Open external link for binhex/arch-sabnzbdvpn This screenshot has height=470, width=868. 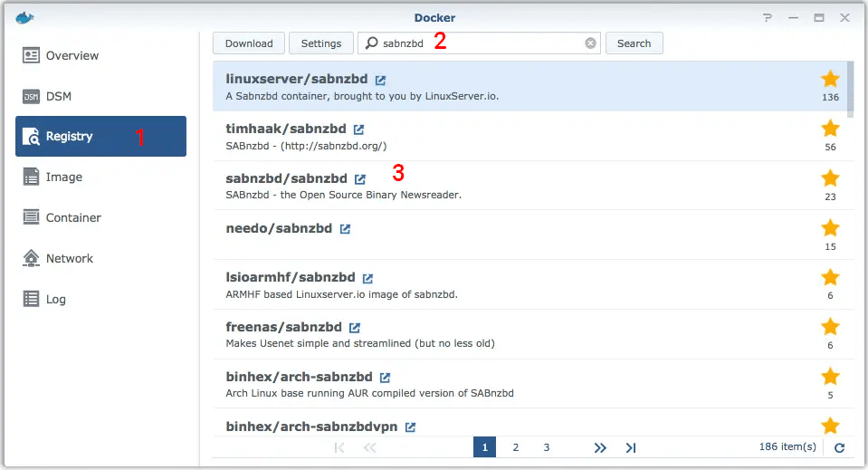pos(410,427)
